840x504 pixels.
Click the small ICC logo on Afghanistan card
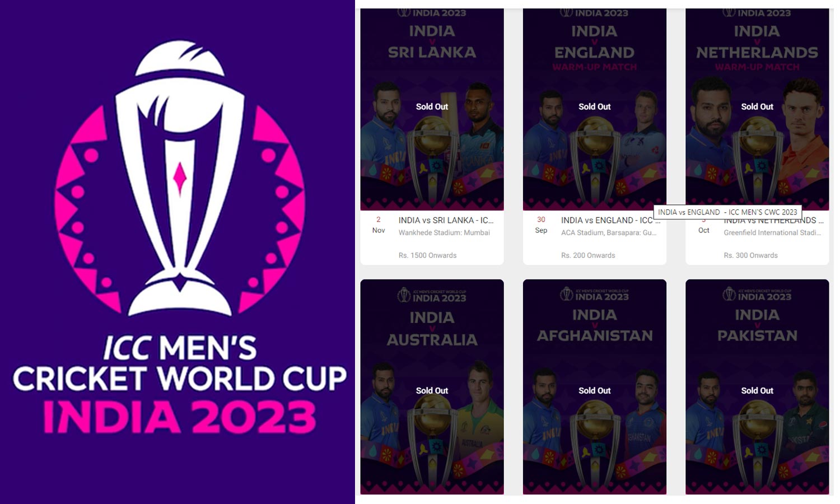pos(566,294)
